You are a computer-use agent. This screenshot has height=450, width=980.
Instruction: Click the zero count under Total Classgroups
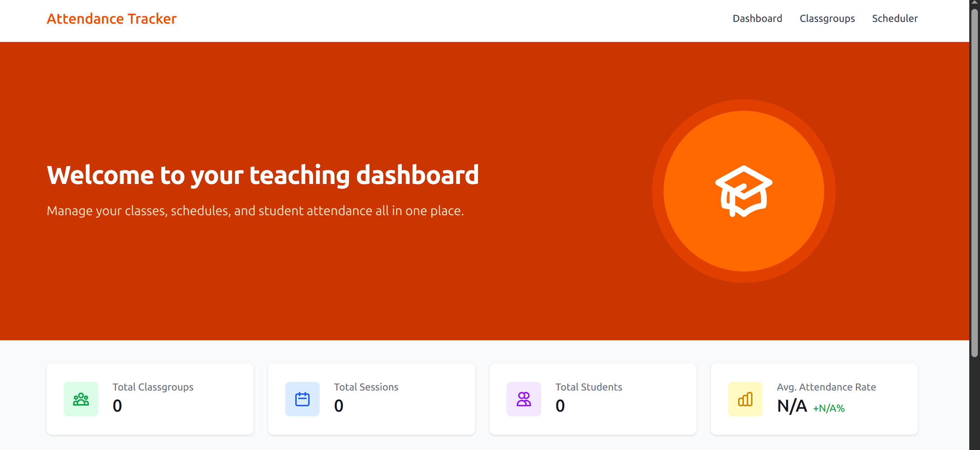tap(117, 406)
